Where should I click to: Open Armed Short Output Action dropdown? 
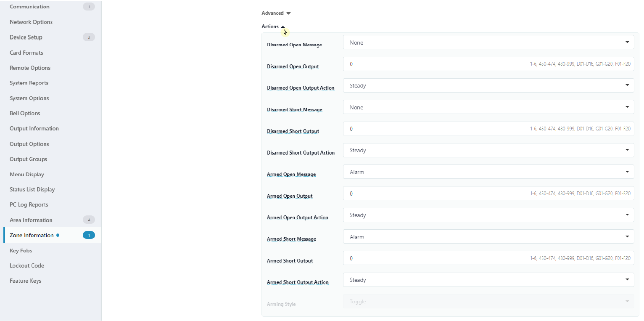tap(488, 280)
